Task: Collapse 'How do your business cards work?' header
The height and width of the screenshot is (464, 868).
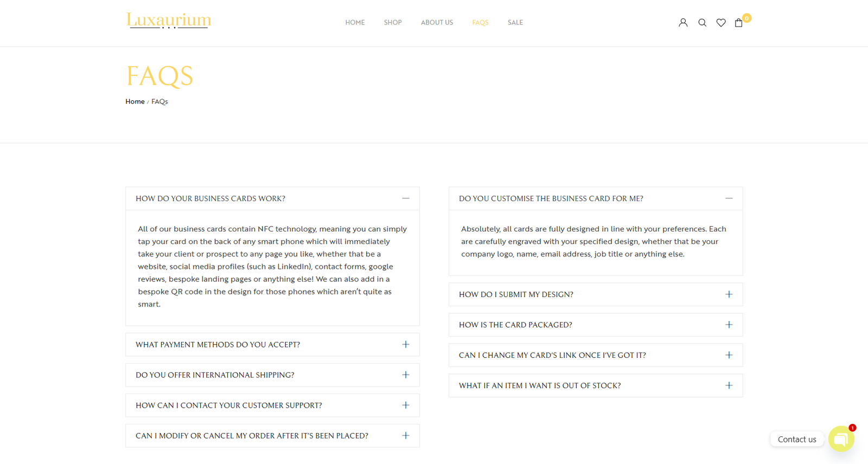Action: point(272,198)
